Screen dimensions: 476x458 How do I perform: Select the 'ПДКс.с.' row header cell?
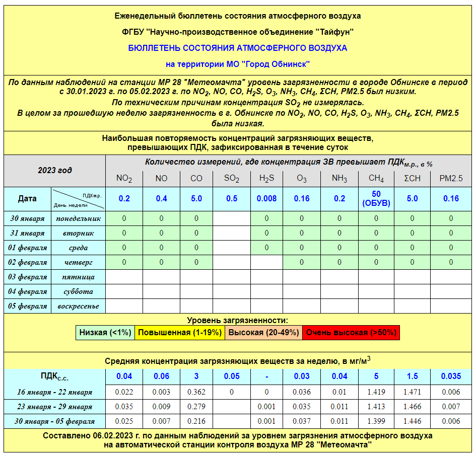click(x=55, y=376)
